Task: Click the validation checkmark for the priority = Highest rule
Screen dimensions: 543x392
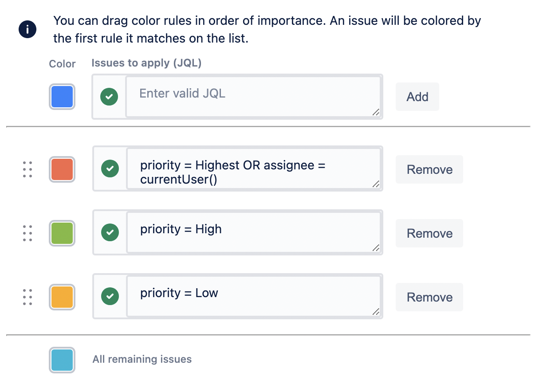Action: (x=110, y=169)
